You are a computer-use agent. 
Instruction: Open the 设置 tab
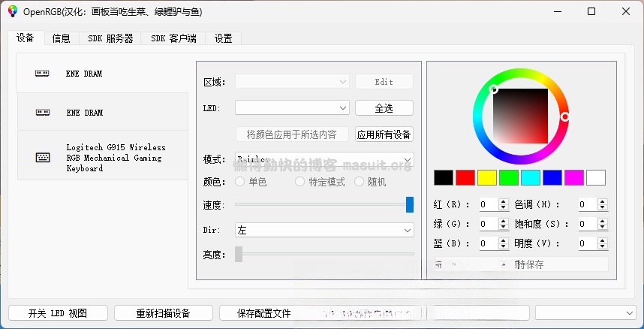pyautogui.click(x=224, y=38)
